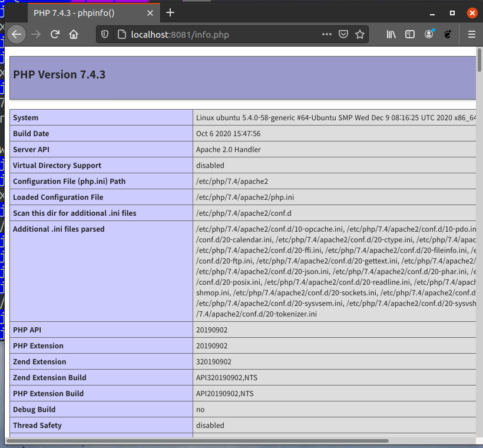Screen dimensions: 483x448
Task: Click the Debug Build label
Action: pyautogui.click(x=34, y=410)
